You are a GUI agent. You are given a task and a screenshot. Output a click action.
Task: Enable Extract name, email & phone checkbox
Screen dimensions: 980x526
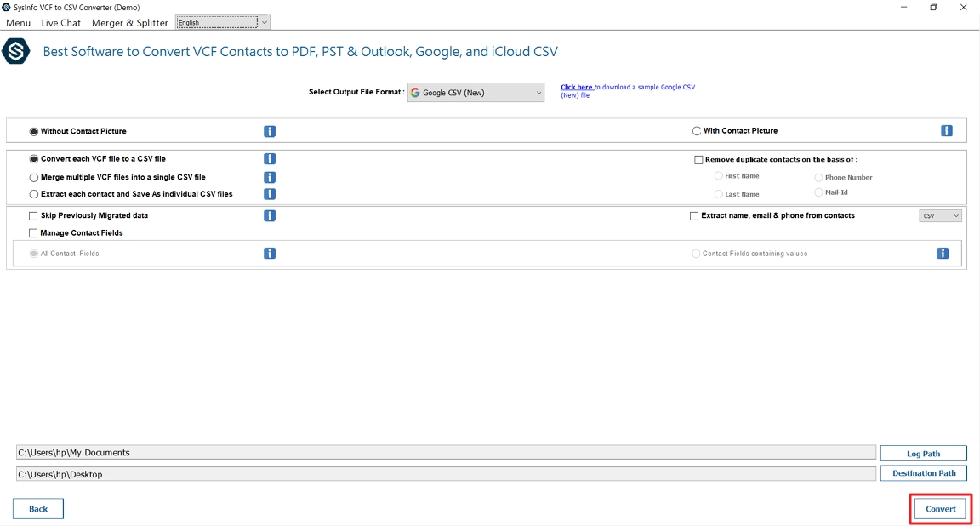694,216
